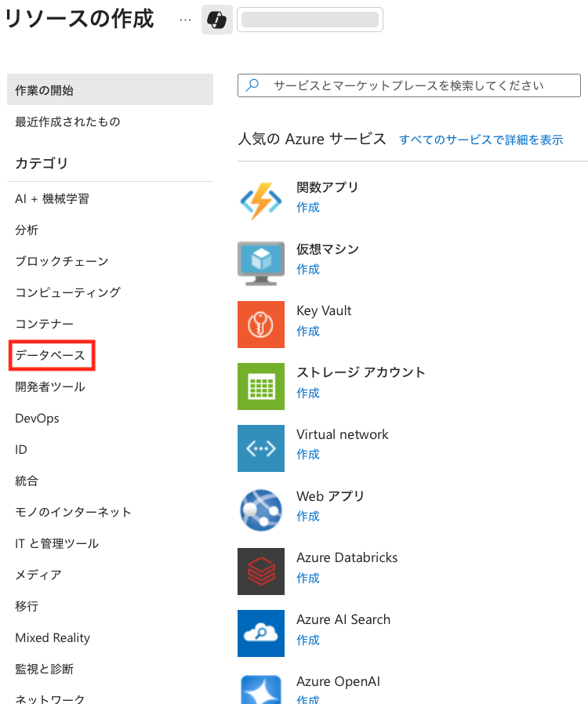Click the Virtual network icon
The image size is (588, 704).
tap(261, 448)
